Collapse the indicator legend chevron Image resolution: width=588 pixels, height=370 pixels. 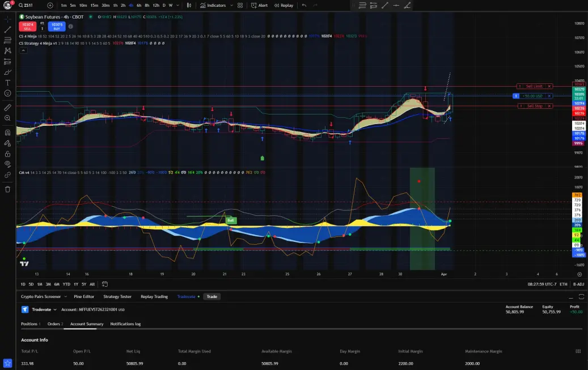tap(23, 50)
